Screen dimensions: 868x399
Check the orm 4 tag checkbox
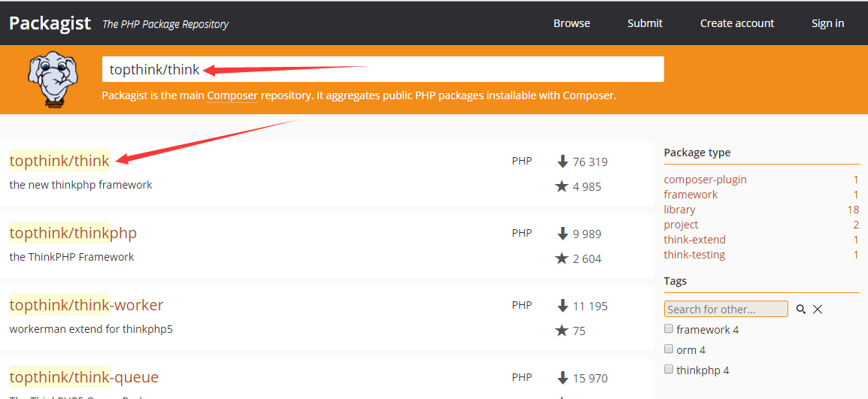[669, 349]
